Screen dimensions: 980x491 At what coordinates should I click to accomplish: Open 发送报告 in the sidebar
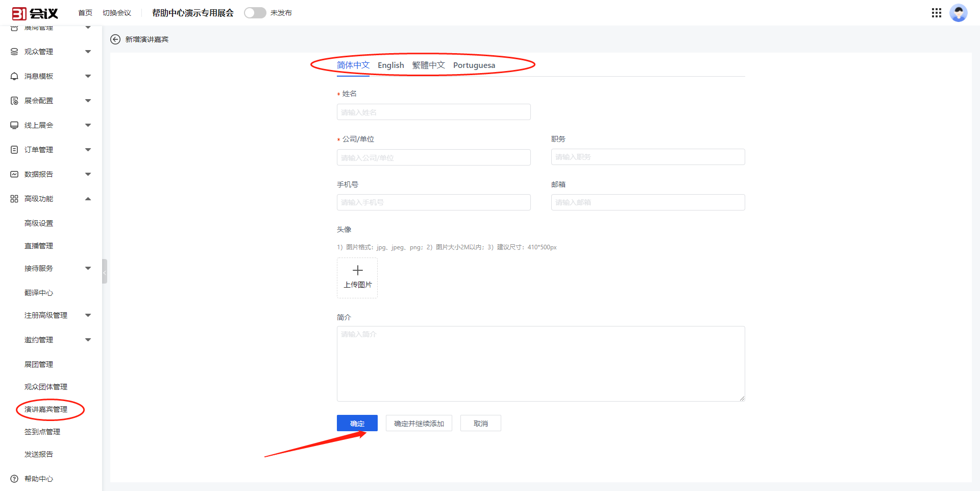pyautogui.click(x=39, y=454)
